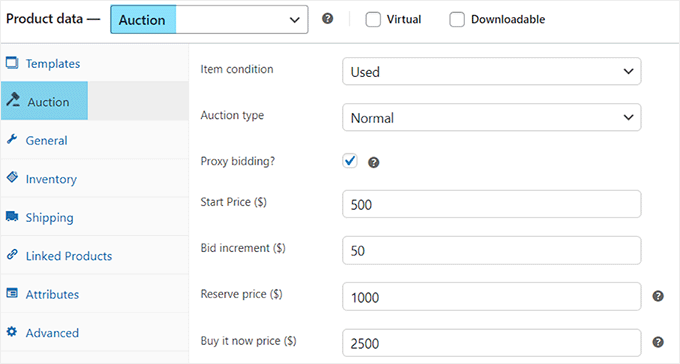
Task: Open the Linked Products tab
Action: click(95, 256)
